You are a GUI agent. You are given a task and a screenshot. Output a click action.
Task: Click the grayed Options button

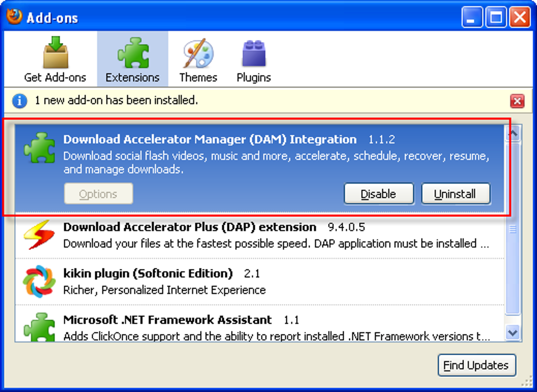[x=98, y=194]
